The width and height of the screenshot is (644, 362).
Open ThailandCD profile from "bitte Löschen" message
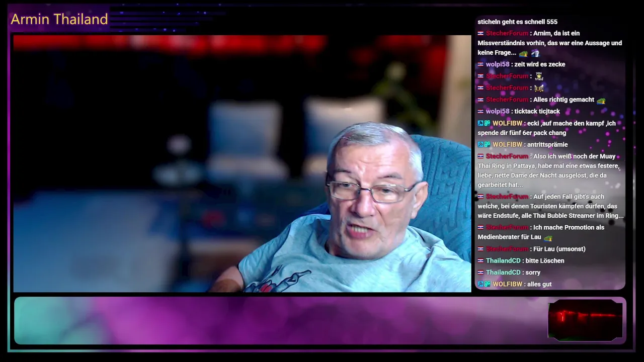pyautogui.click(x=503, y=260)
